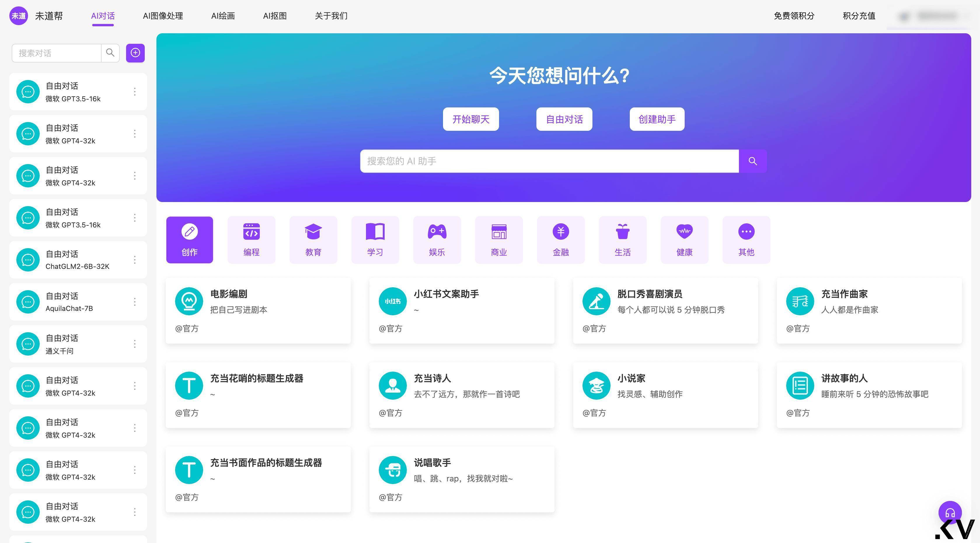The image size is (980, 543).
Task: Select the 商业 store category
Action: click(x=499, y=240)
